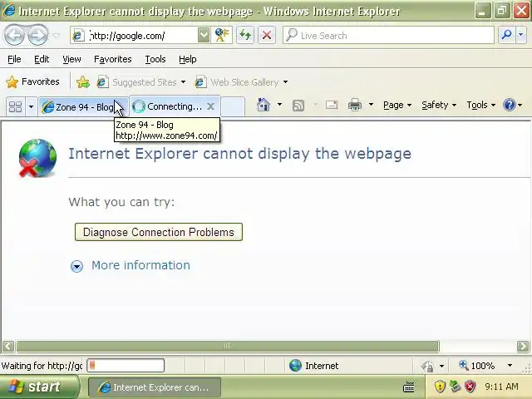Select the Connecting... tab
This screenshot has width=532, height=399.
tap(170, 106)
